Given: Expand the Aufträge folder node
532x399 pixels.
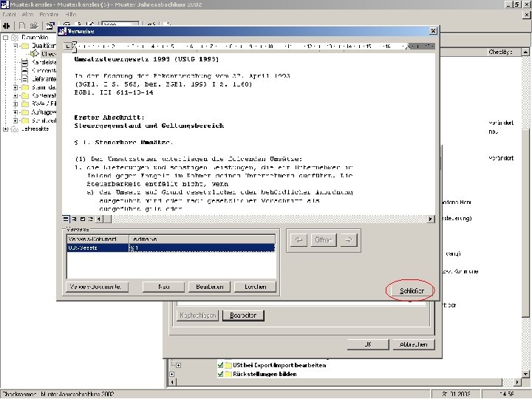Looking at the screenshot, I should click(16, 112).
